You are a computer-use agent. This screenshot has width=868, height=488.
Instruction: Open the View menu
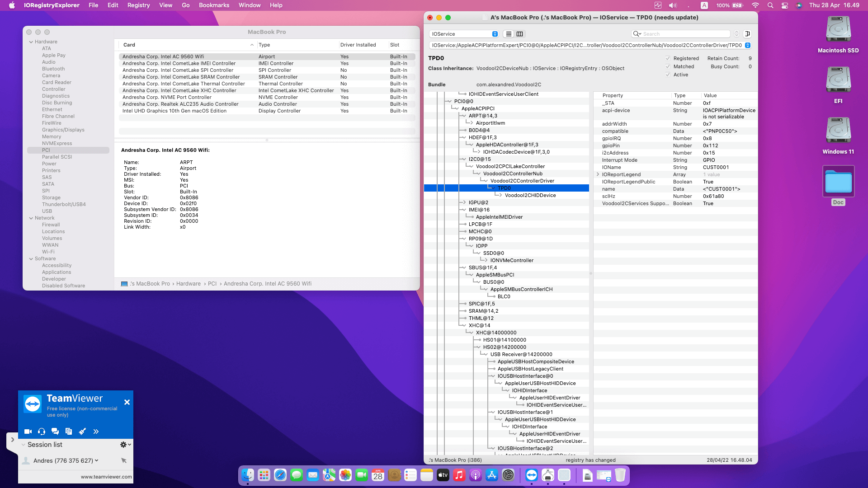click(x=165, y=5)
